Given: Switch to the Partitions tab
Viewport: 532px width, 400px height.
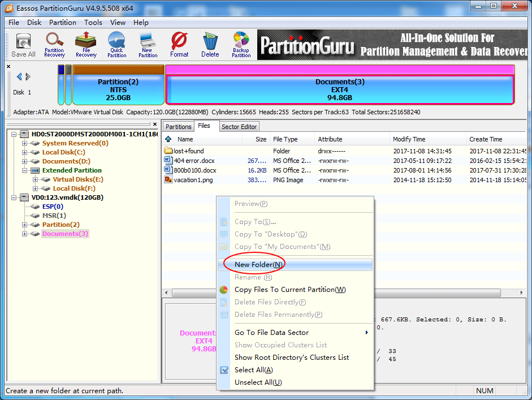Looking at the screenshot, I should [x=178, y=126].
